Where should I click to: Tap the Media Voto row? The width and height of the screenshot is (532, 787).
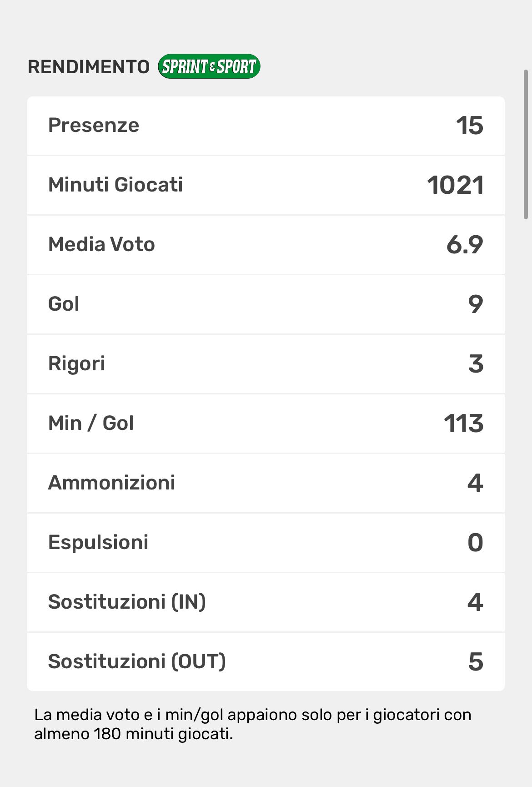click(x=266, y=245)
